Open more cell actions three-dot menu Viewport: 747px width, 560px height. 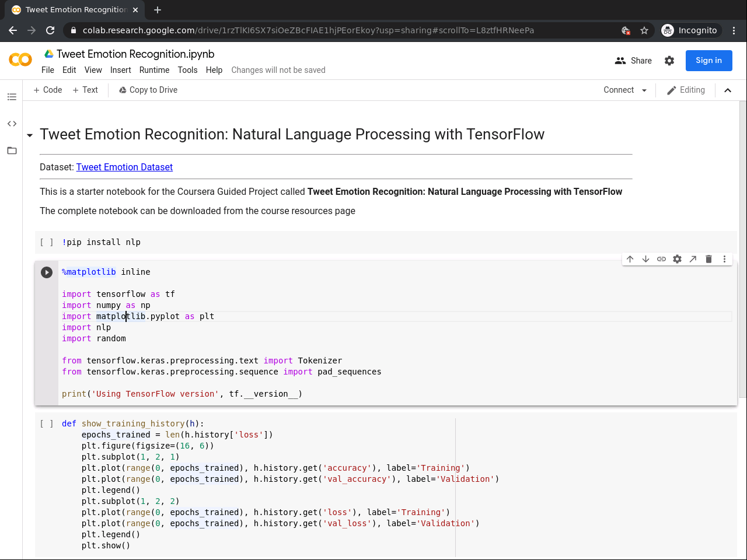pyautogui.click(x=724, y=259)
